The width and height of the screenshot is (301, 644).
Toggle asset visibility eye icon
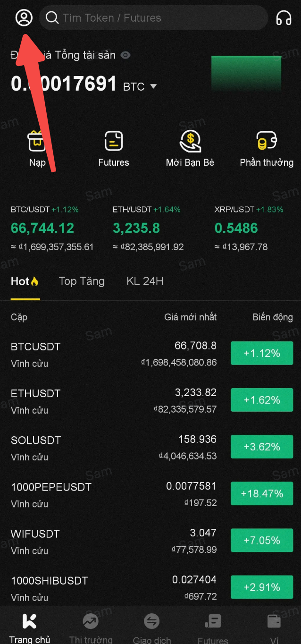(x=125, y=55)
